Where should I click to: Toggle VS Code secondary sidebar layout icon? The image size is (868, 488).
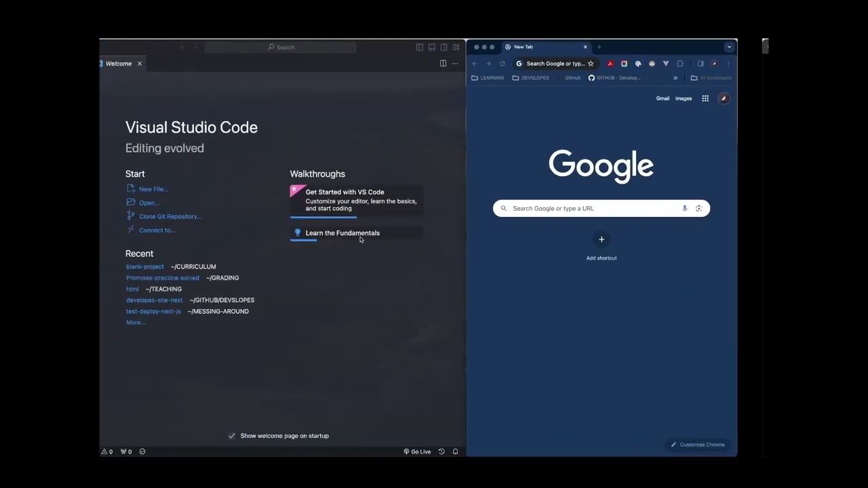click(x=443, y=47)
